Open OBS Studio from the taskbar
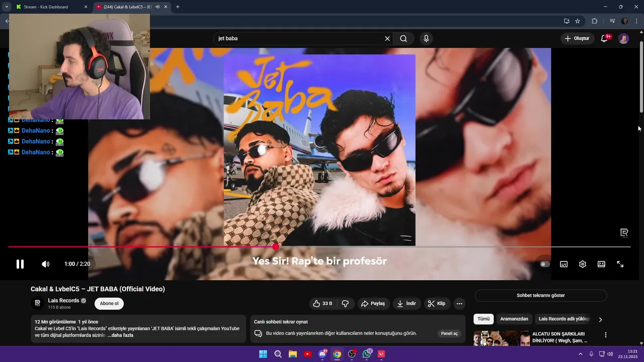644x362 pixels. click(352, 354)
